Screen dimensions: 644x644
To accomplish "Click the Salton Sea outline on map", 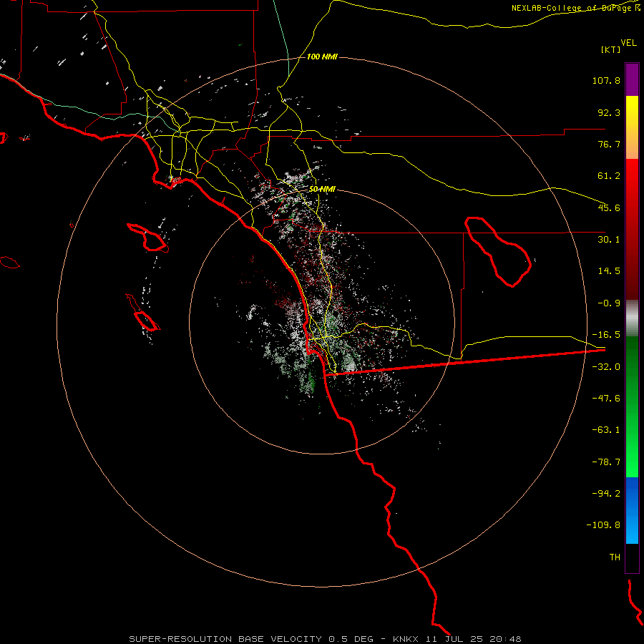I will point(498,252).
